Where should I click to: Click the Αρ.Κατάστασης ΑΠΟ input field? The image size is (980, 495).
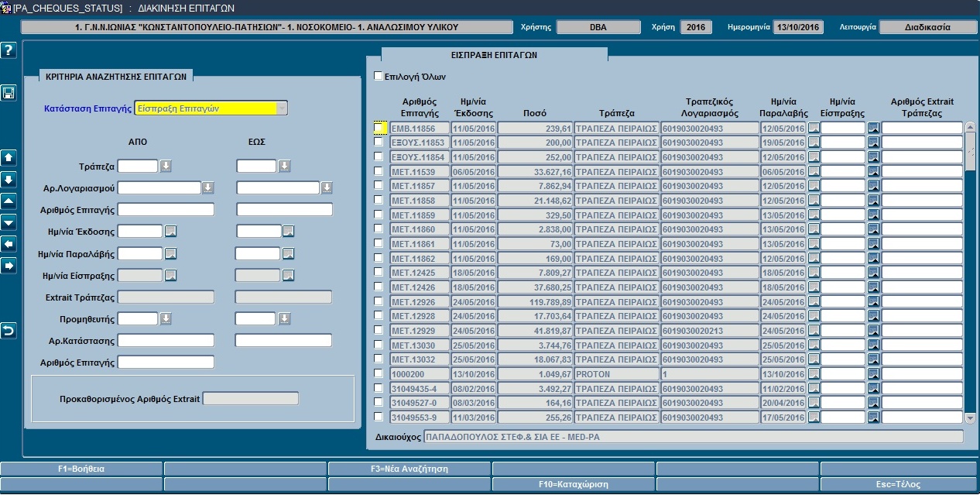[166, 340]
